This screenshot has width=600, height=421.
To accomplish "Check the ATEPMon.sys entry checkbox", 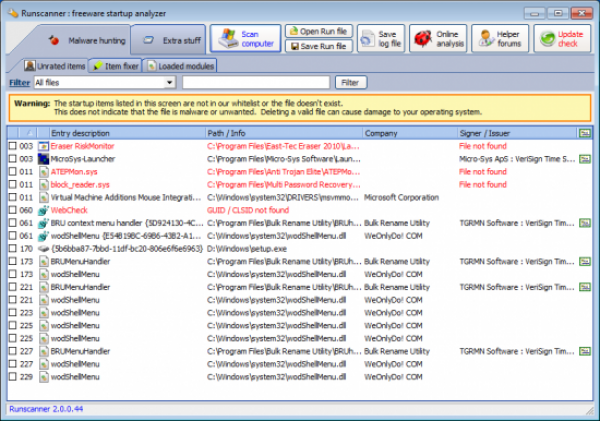I will pos(13,171).
